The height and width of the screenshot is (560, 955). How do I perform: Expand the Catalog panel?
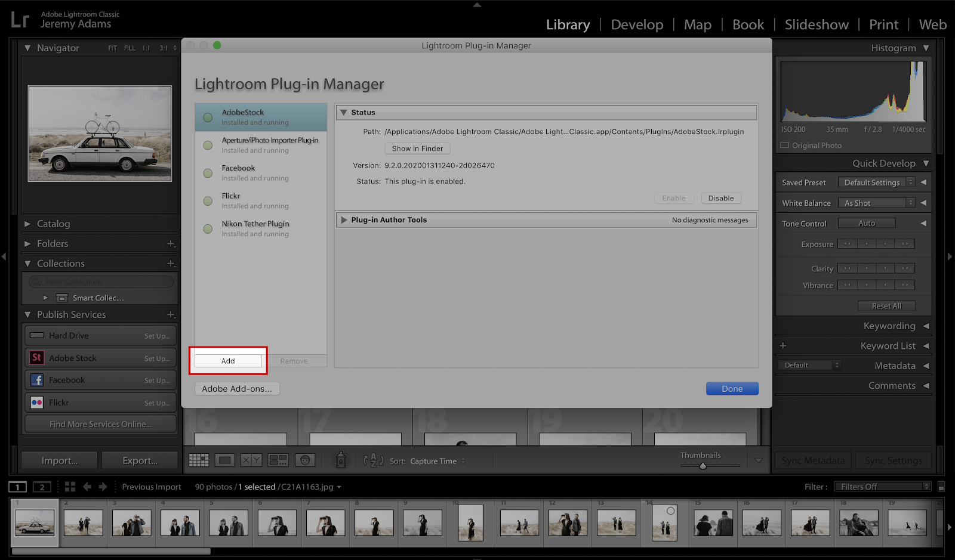[x=27, y=224]
